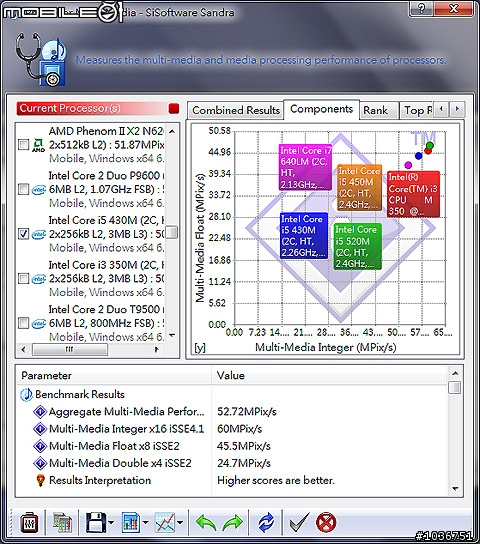
Task: Open the benchmark options icon in bottom toolbar
Action: (x=29, y=522)
